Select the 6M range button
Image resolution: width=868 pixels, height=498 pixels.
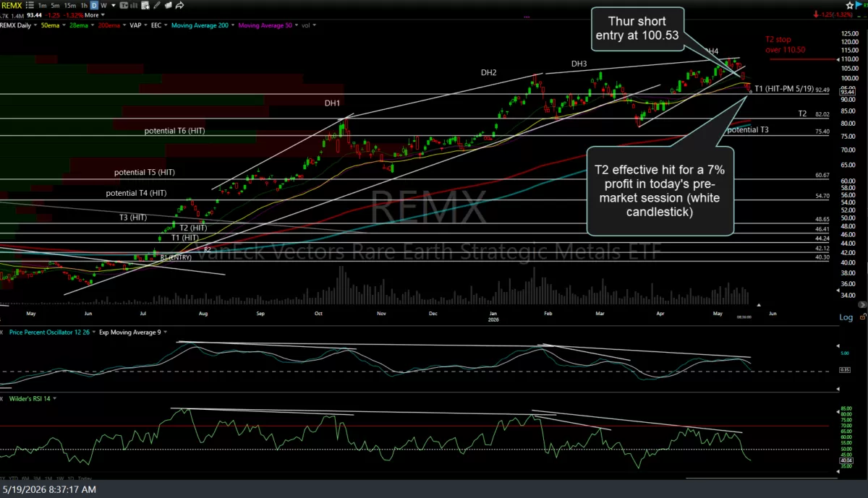pyautogui.click(x=25, y=478)
